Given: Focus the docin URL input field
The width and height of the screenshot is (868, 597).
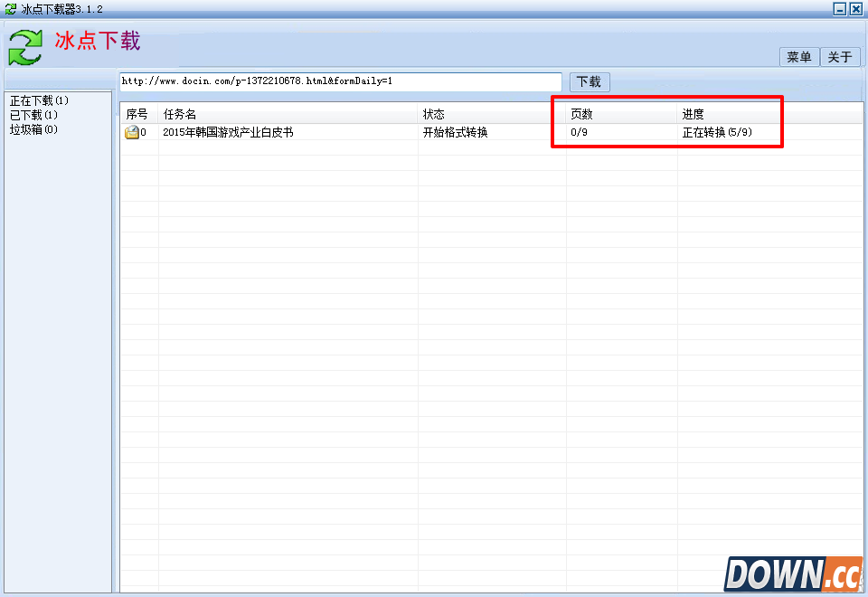Looking at the screenshot, I should click(340, 81).
